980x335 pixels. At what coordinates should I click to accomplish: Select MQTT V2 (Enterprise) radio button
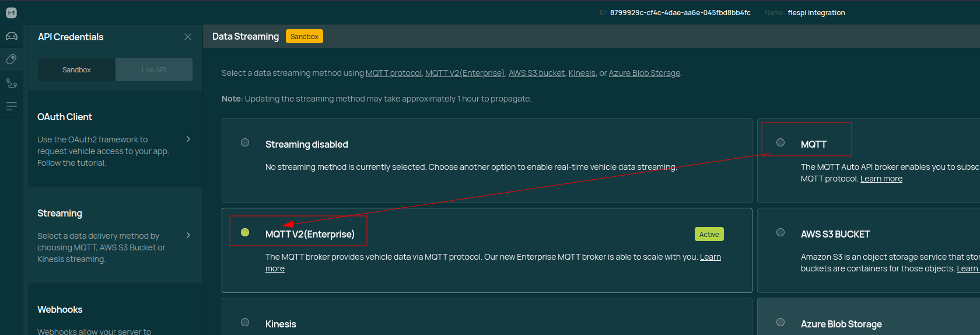click(245, 232)
